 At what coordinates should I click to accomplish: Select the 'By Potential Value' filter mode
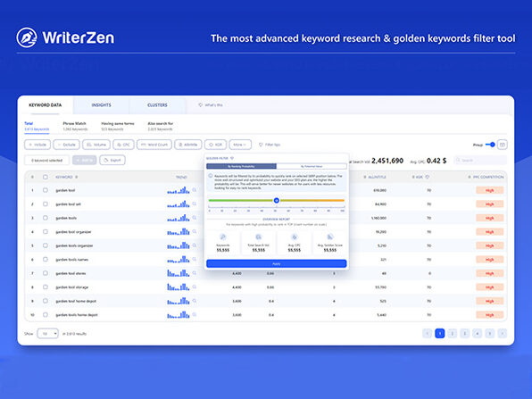(312, 166)
